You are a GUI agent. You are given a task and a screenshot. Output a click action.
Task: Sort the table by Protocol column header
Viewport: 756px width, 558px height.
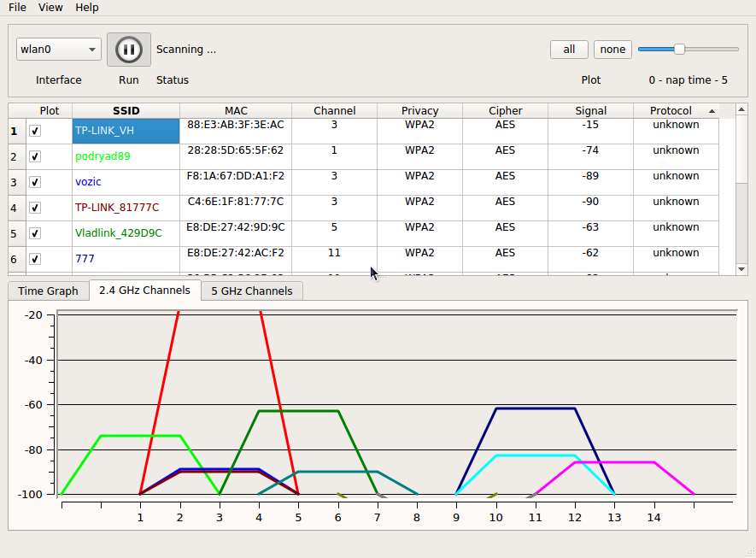coord(671,111)
